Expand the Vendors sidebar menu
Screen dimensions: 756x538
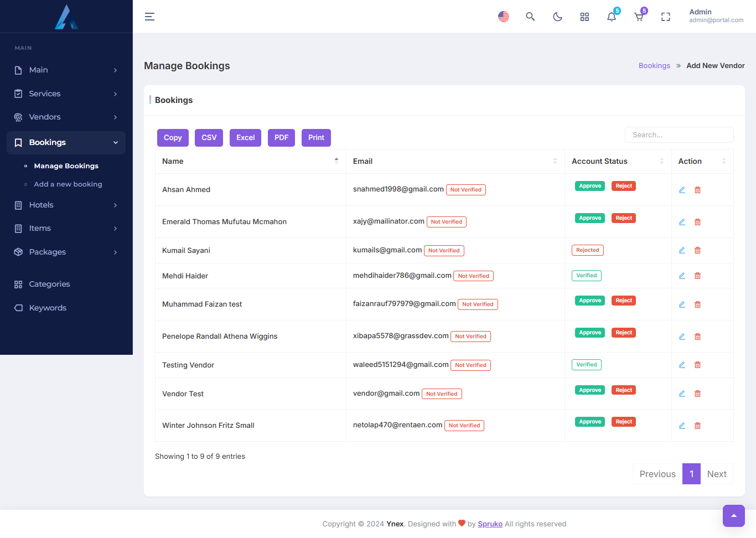pos(66,117)
